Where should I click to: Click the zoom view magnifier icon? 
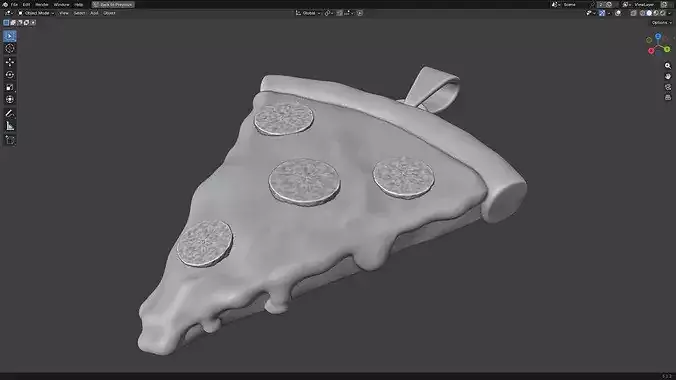(668, 66)
